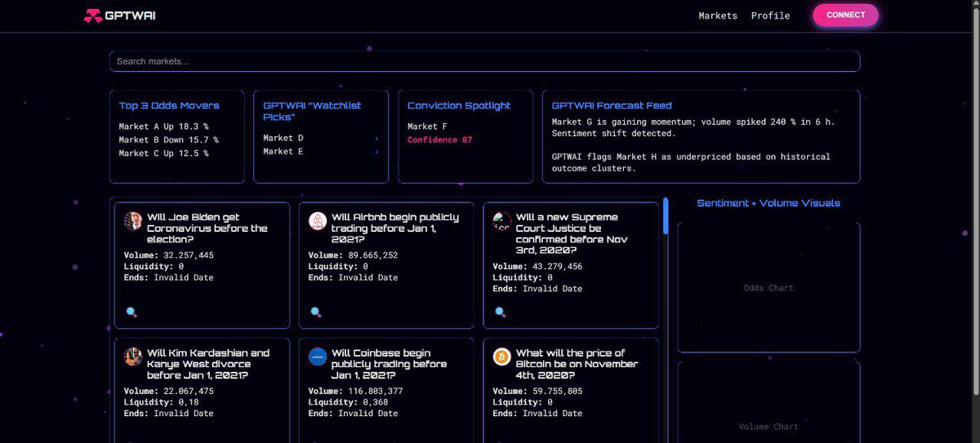Click 'Ends: Invalid Date' on Bitcoin card
The image size is (980, 443).
538,413
